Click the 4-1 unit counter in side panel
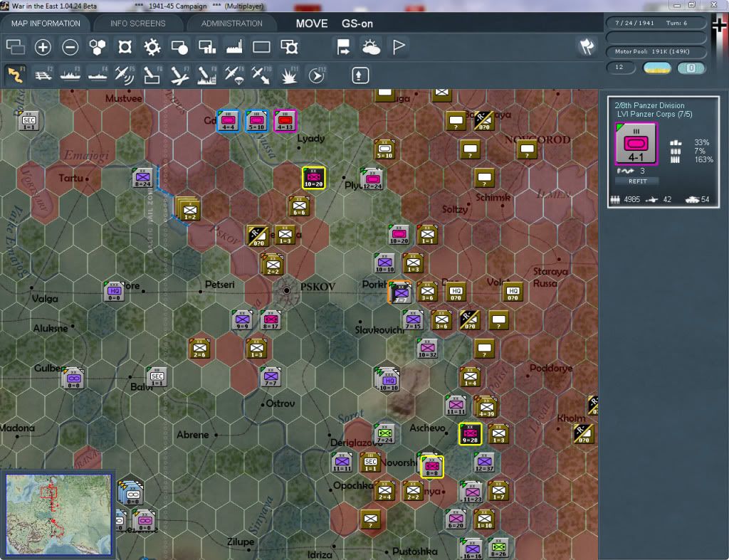The width and height of the screenshot is (729, 560). pos(636,144)
